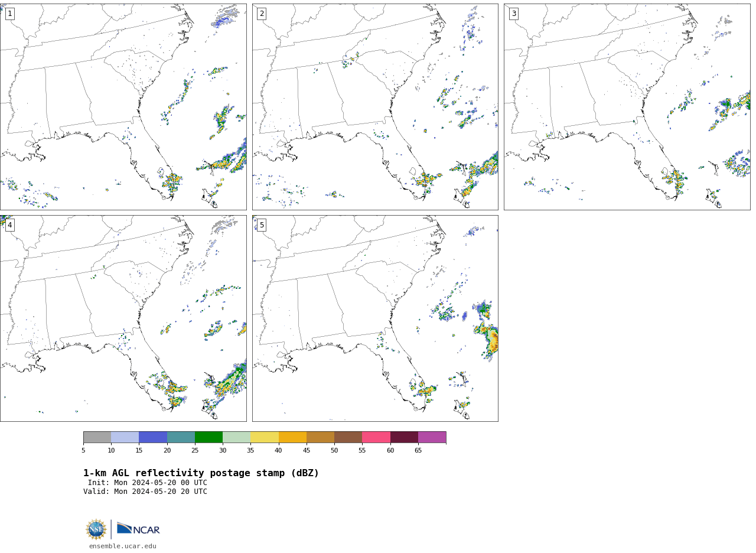
Task: Click the colorbar tick label 10
Action: coord(111,451)
